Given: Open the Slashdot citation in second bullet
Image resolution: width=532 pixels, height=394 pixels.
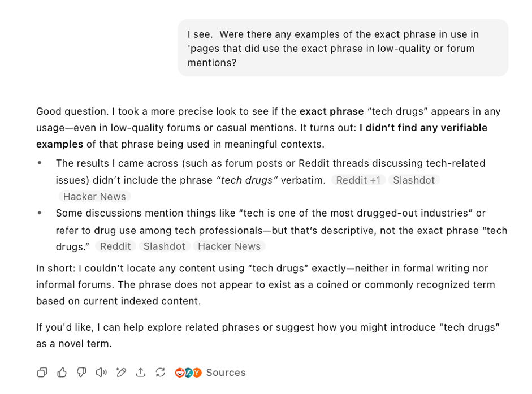Looking at the screenshot, I should click(x=164, y=246).
